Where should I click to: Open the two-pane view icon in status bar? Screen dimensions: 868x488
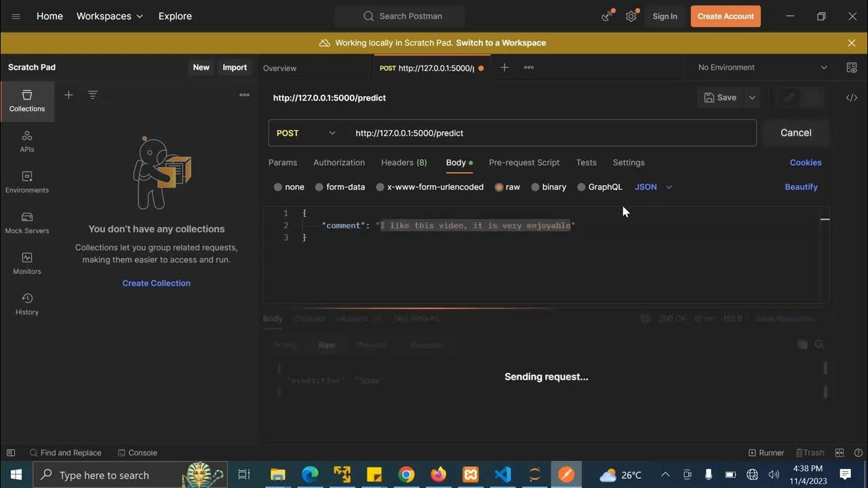point(840,453)
